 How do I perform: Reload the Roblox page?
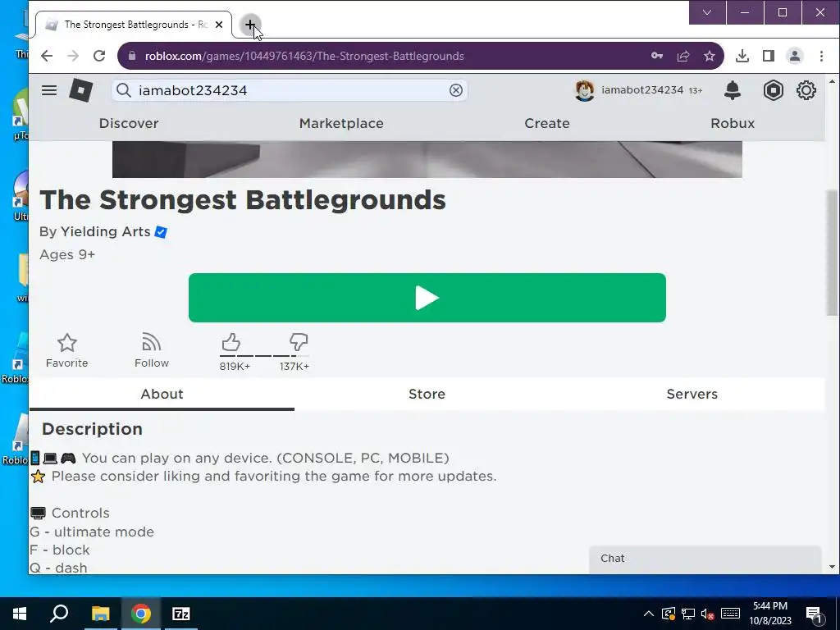click(x=99, y=56)
